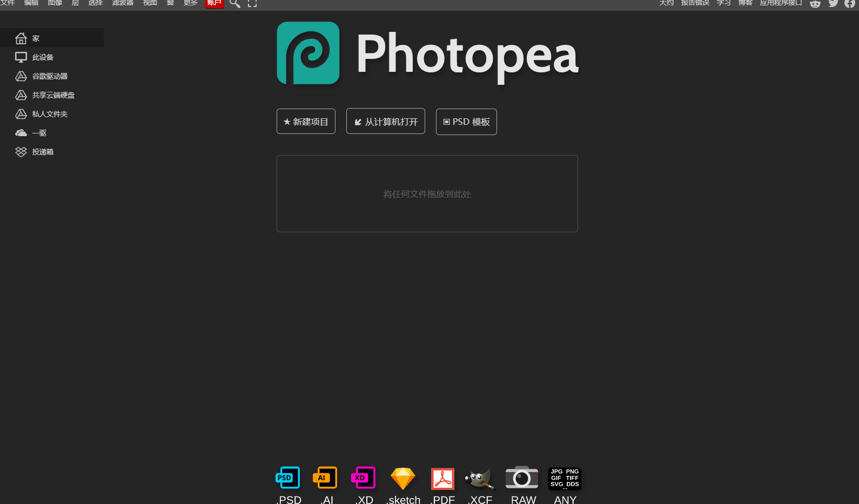Select the .XD format icon
The width and height of the screenshot is (859, 504).
pos(363,478)
